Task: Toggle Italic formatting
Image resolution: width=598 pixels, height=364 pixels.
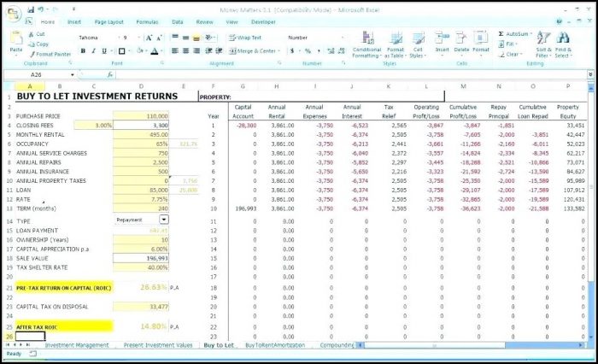Action: click(x=93, y=50)
